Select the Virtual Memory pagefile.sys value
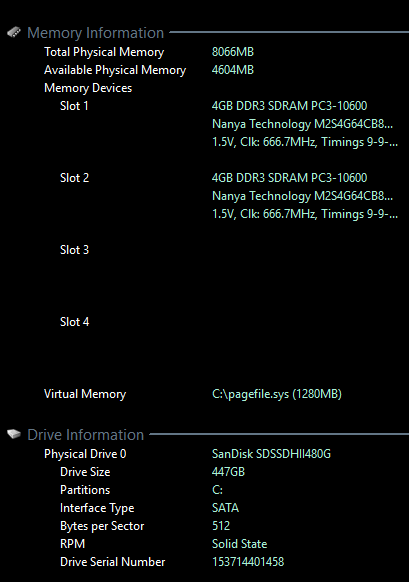The width and height of the screenshot is (409, 582). coord(277,394)
